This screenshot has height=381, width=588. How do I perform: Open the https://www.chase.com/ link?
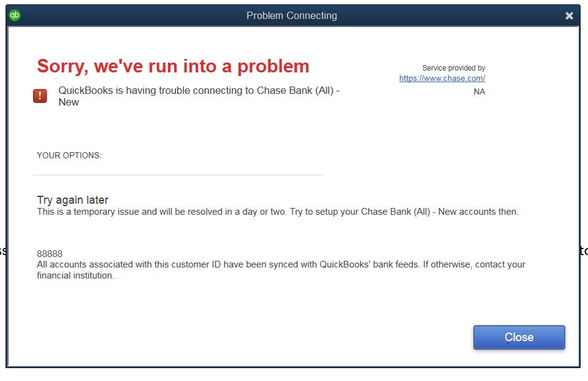pyautogui.click(x=441, y=78)
